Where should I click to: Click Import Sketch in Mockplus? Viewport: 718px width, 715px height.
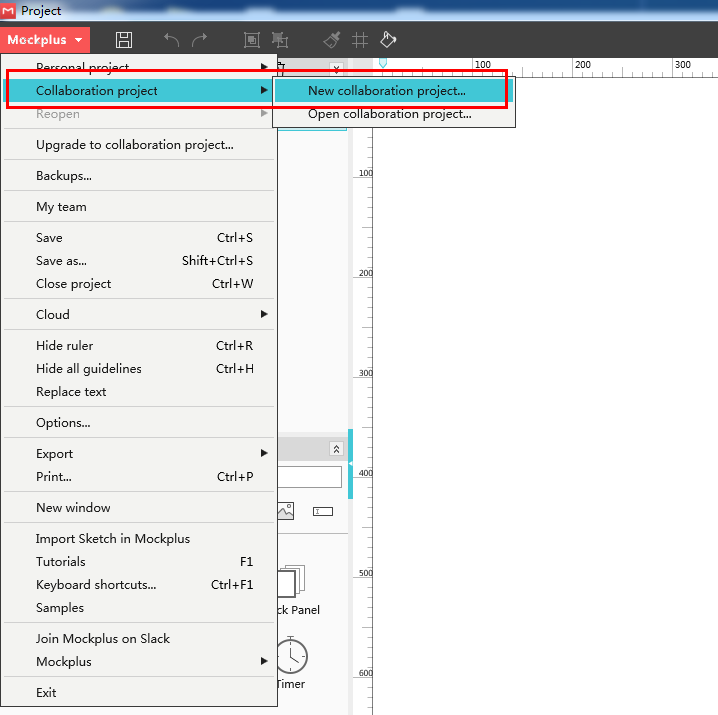click(x=139, y=539)
